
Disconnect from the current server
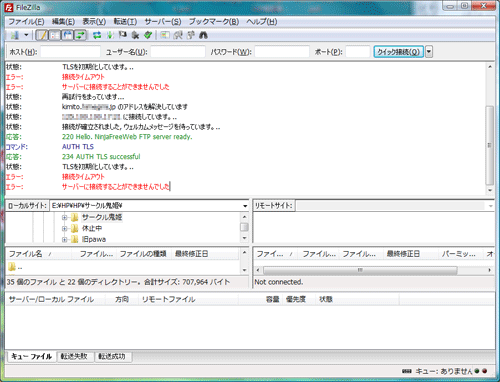(135, 35)
